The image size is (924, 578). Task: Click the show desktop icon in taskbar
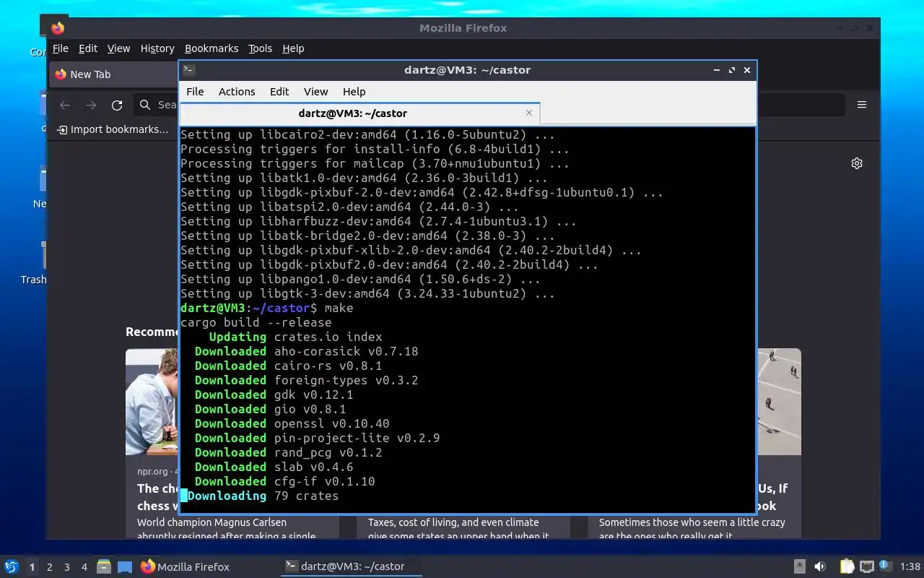[125, 566]
